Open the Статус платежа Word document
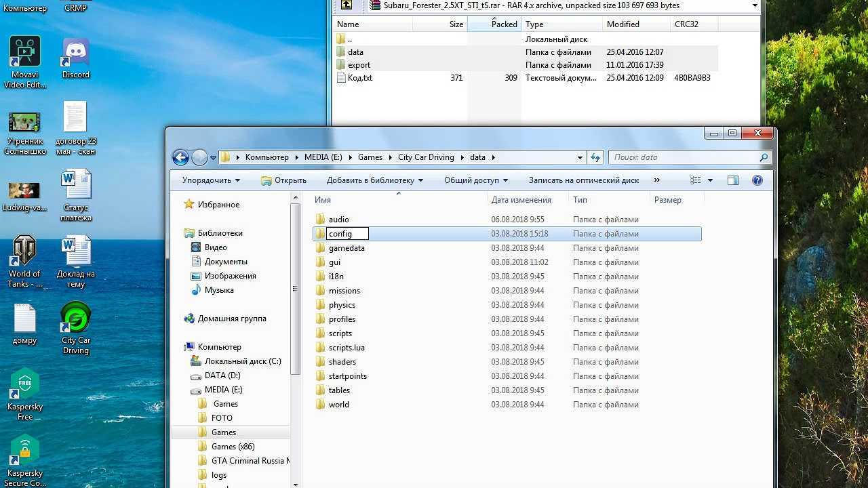The image size is (868, 488). tap(76, 196)
